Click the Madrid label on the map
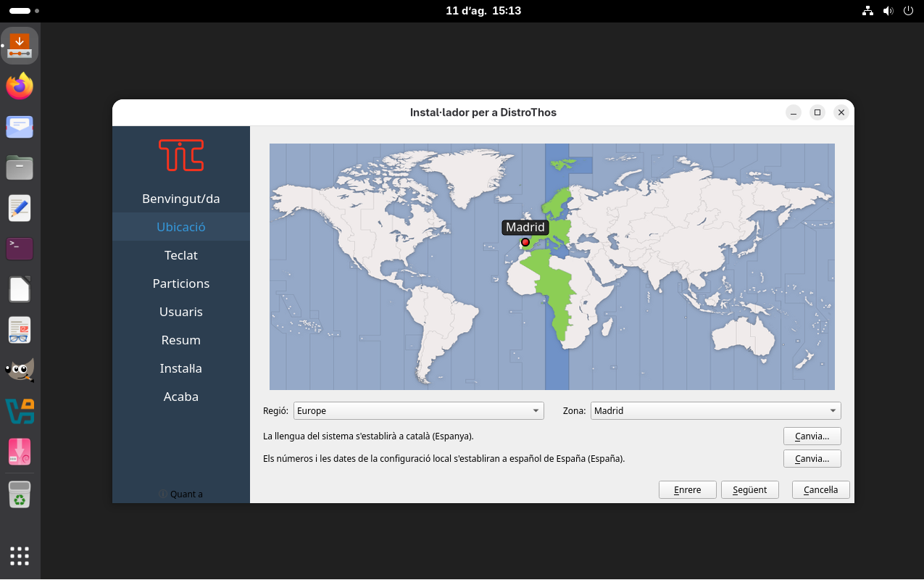The width and height of the screenshot is (924, 580). tap(525, 228)
